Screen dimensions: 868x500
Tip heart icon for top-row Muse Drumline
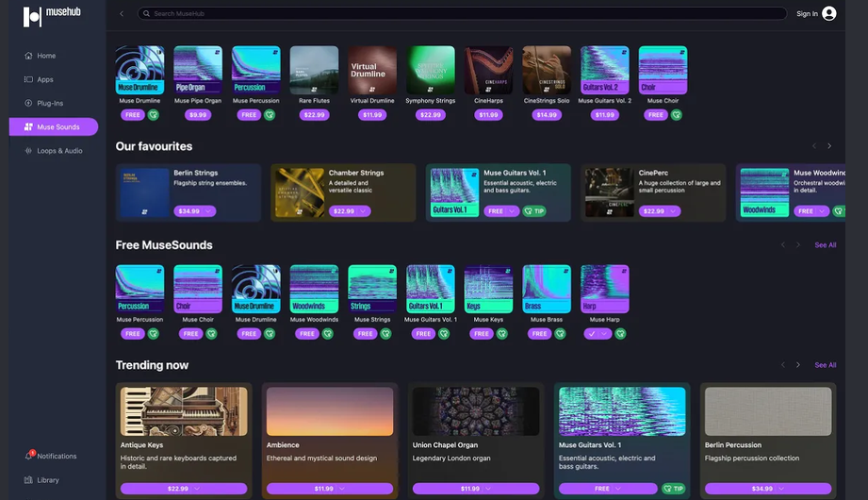coord(154,115)
